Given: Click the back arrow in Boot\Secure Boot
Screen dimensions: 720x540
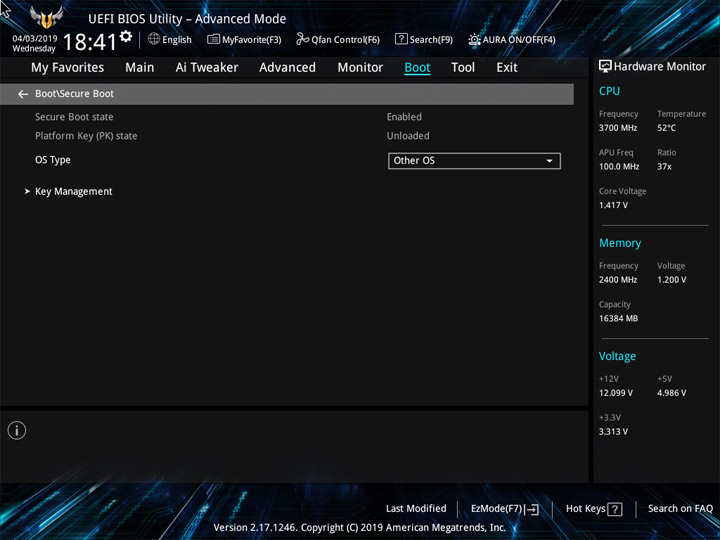Looking at the screenshot, I should 23,94.
